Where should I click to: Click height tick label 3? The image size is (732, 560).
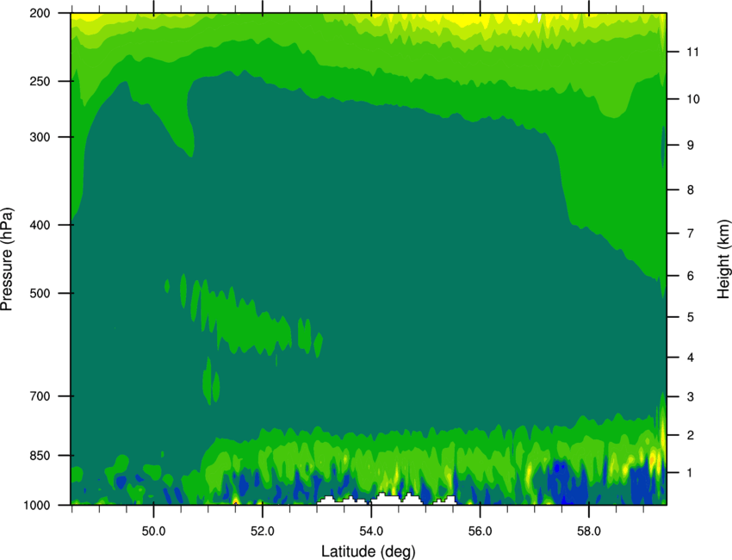pos(691,396)
